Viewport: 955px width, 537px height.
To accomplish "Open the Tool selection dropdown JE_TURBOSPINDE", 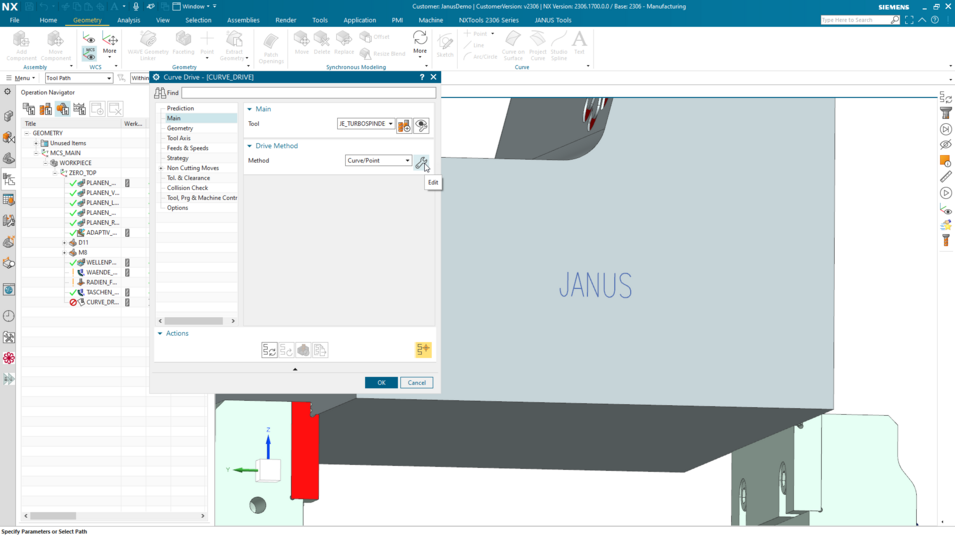I will (x=365, y=124).
